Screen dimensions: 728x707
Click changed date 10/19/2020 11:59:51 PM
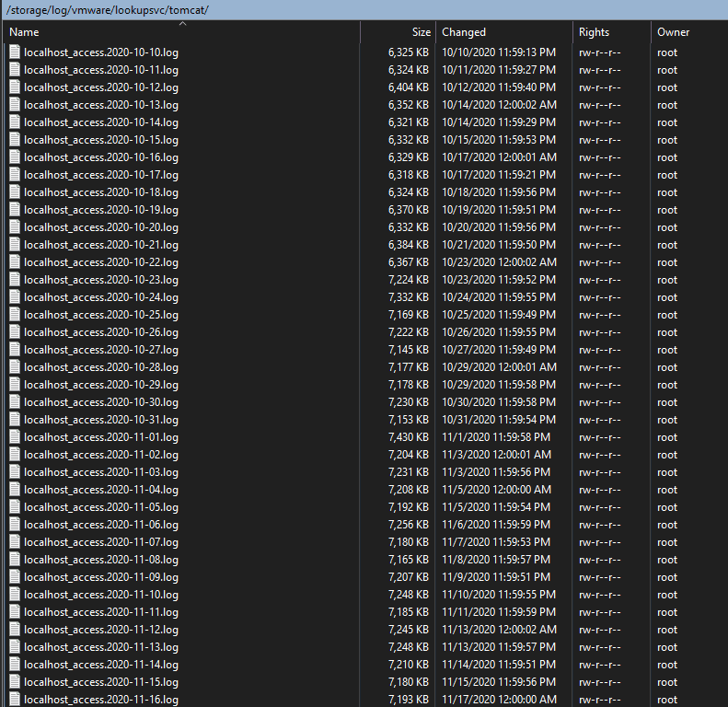(499, 210)
